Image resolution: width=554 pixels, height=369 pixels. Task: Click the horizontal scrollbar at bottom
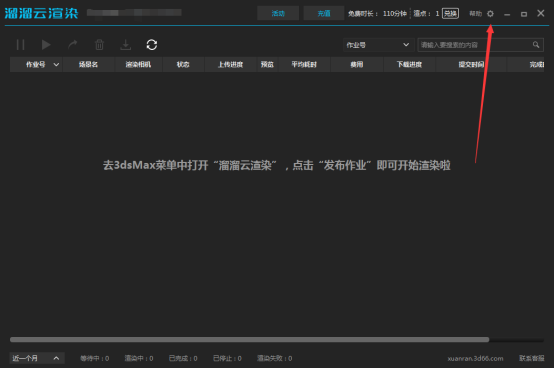click(x=249, y=340)
